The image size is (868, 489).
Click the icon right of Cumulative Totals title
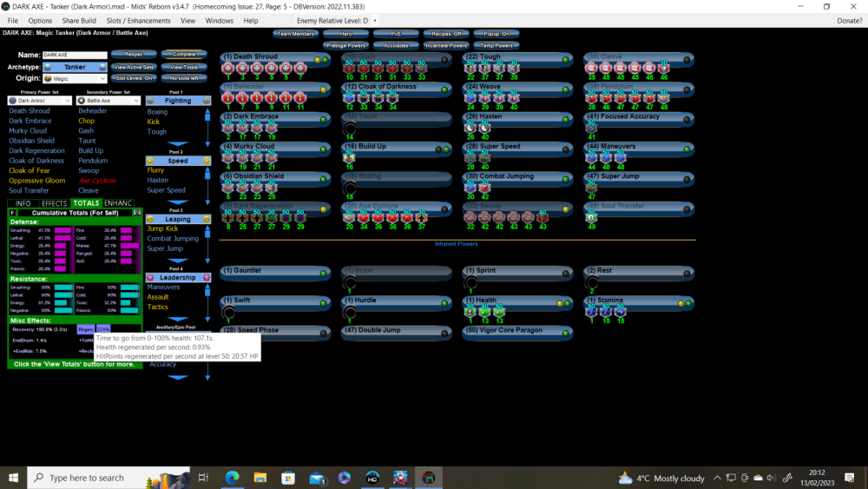click(137, 213)
